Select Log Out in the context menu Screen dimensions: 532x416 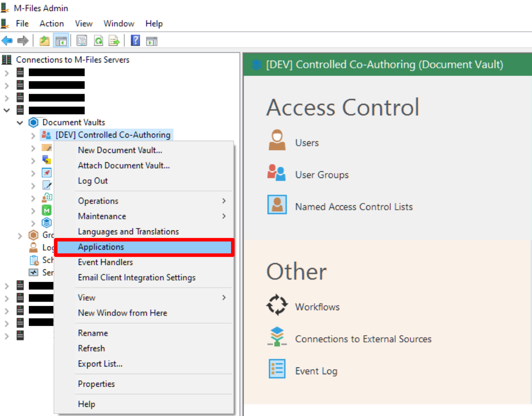point(144,181)
